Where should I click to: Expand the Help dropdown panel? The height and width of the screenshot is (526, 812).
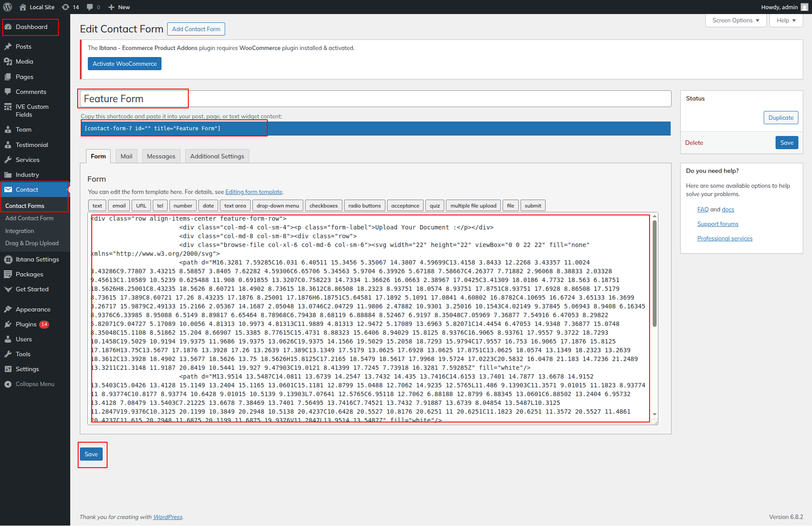786,20
